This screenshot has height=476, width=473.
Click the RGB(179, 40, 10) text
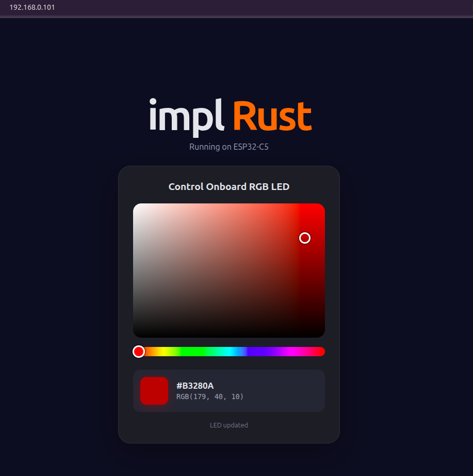click(210, 396)
